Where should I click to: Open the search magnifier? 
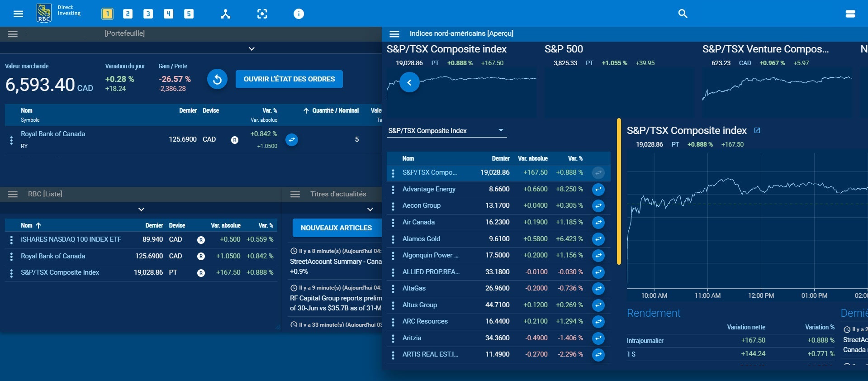pos(683,14)
